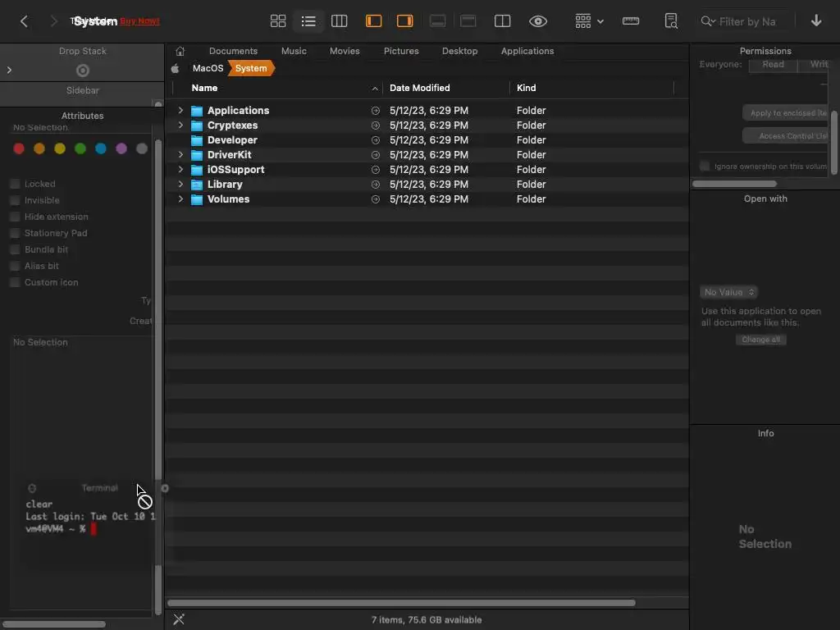Open the arrange grid dropdown
The height and width of the screenshot is (630, 840).
pos(589,21)
